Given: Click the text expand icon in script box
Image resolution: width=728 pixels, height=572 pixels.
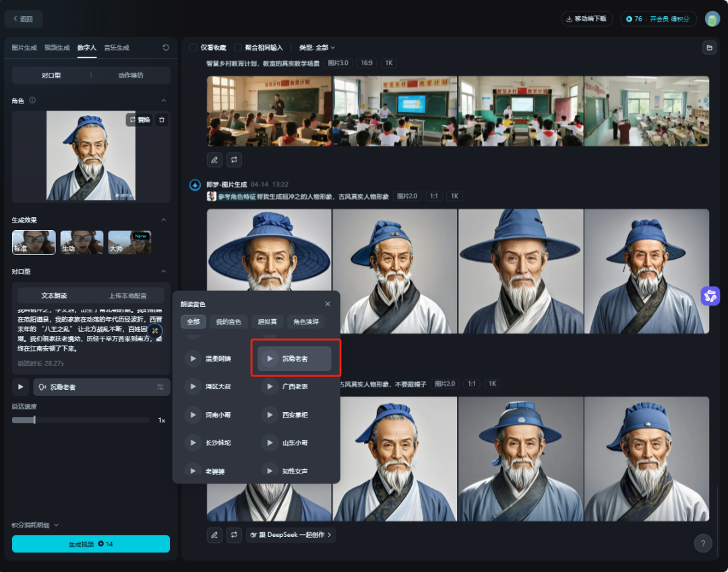Looking at the screenshot, I should [155, 331].
